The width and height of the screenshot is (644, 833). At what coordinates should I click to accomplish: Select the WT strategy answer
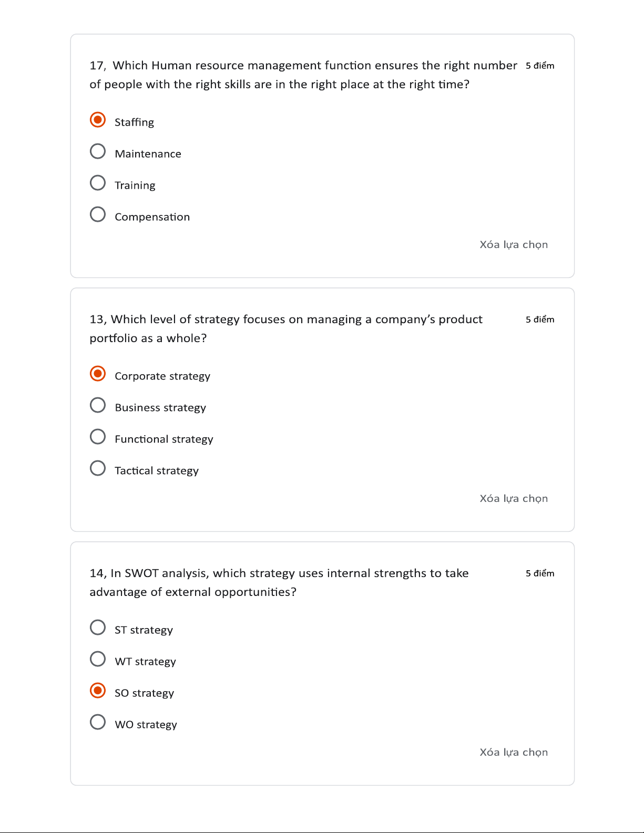tap(98, 659)
